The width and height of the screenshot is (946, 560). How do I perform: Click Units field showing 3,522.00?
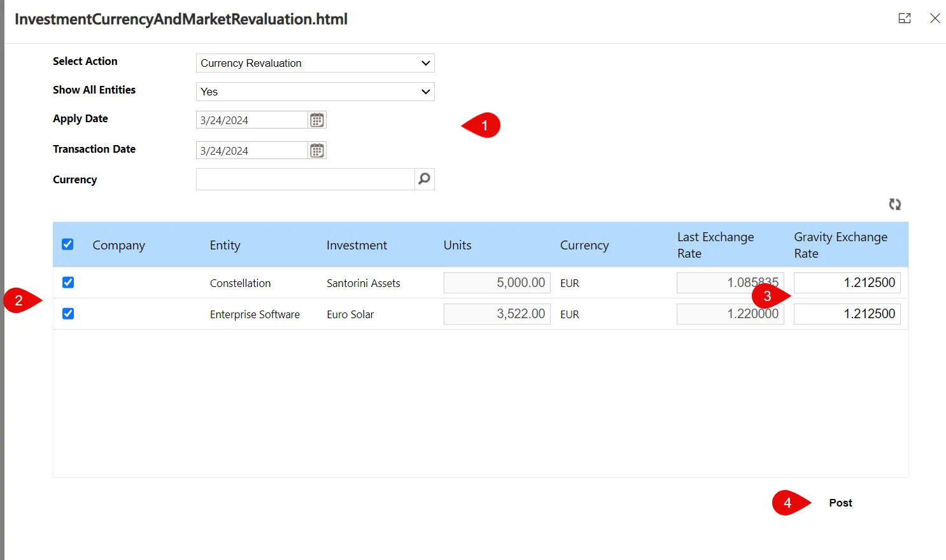coord(497,314)
